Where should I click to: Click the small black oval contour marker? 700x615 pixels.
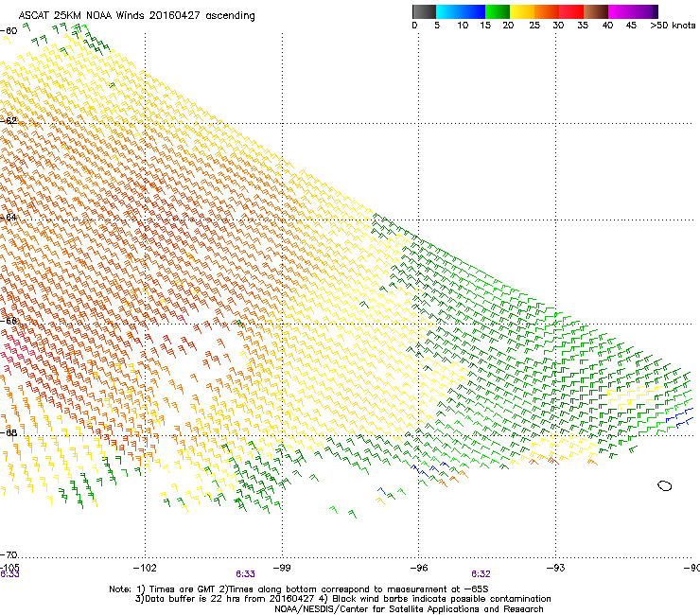point(665,485)
